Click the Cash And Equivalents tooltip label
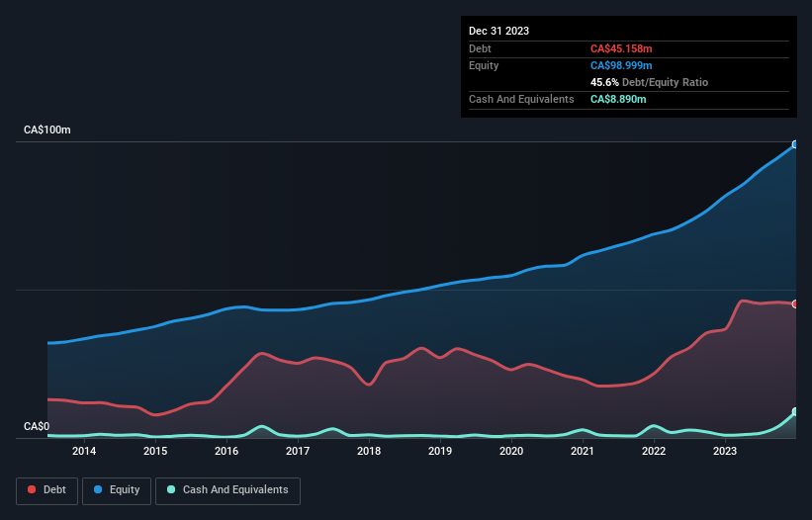 (521, 99)
